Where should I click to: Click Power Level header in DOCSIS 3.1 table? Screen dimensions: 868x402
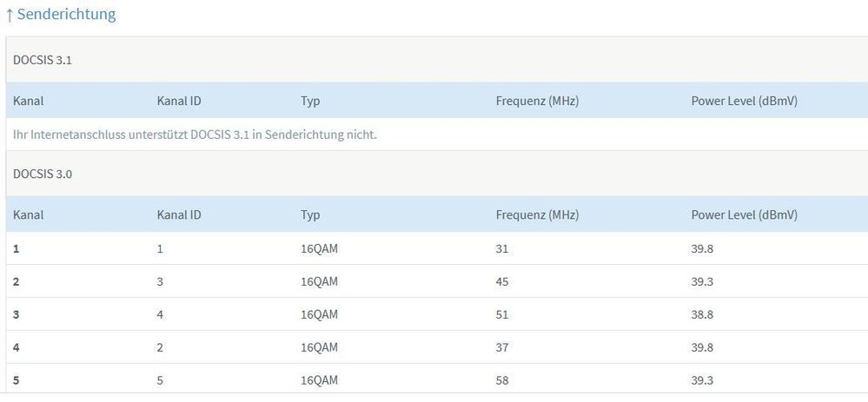744,101
